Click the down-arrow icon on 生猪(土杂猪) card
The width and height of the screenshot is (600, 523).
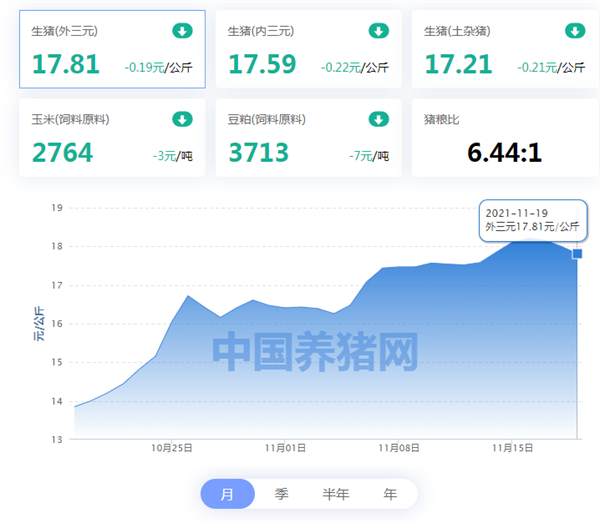pyautogui.click(x=575, y=31)
